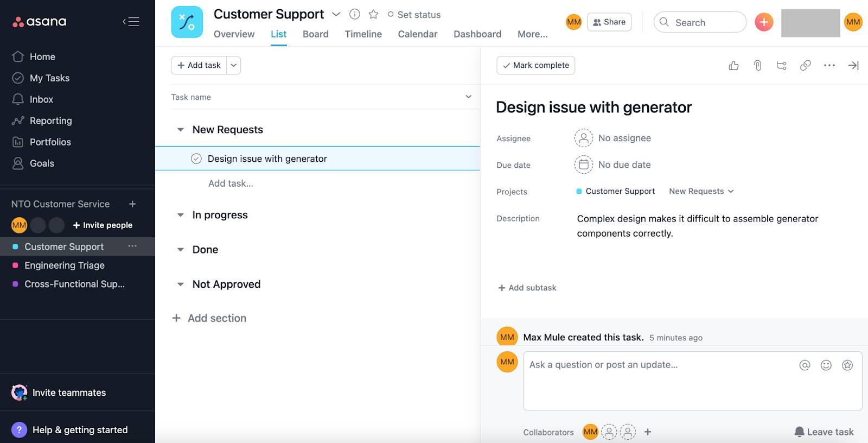Screen dimensions: 868x443
Task: Collapse the Done section
Action: (181, 250)
